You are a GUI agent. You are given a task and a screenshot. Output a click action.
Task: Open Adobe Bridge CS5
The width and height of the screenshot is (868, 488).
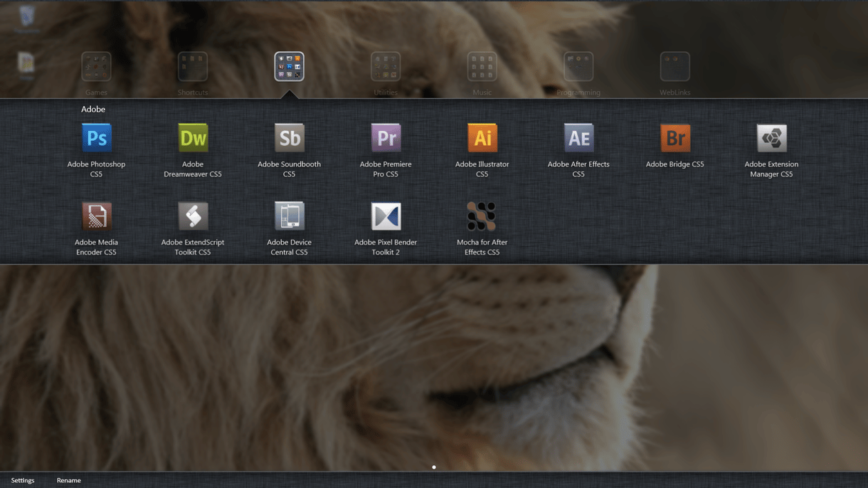point(675,138)
